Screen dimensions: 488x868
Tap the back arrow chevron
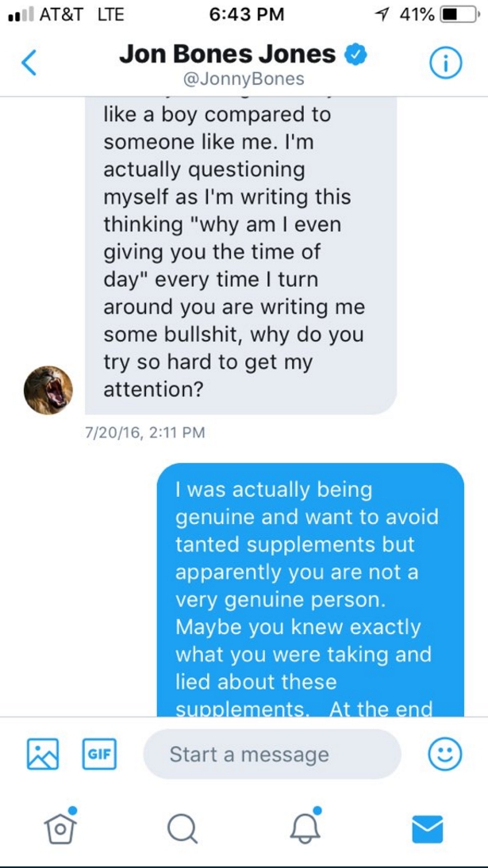tap(29, 64)
